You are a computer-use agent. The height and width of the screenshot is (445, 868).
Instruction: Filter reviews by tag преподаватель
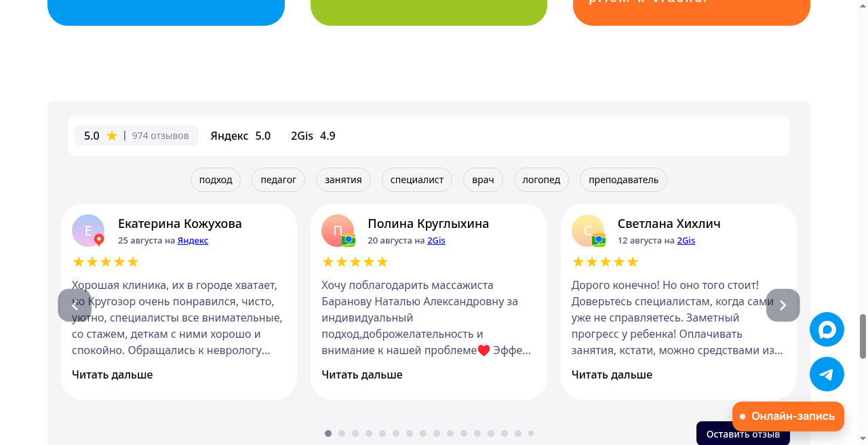(623, 180)
